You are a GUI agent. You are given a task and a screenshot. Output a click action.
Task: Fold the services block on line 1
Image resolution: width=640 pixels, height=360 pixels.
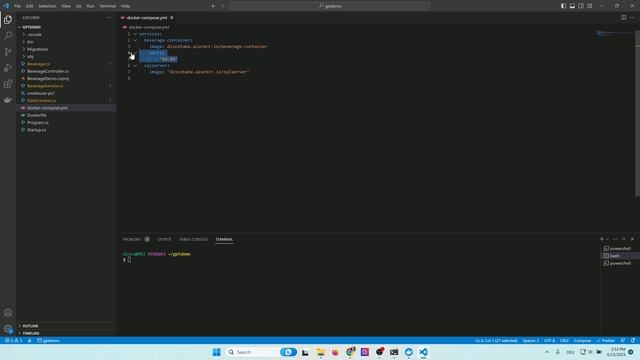point(135,34)
